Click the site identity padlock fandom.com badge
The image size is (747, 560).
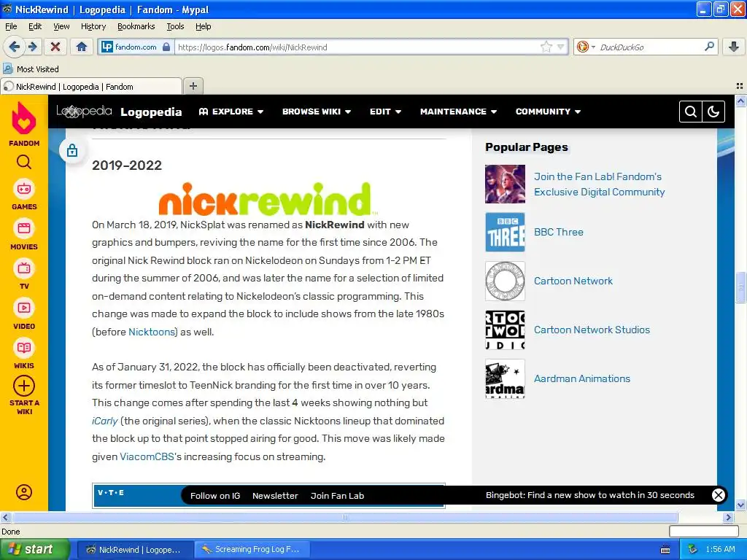pyautogui.click(x=135, y=47)
